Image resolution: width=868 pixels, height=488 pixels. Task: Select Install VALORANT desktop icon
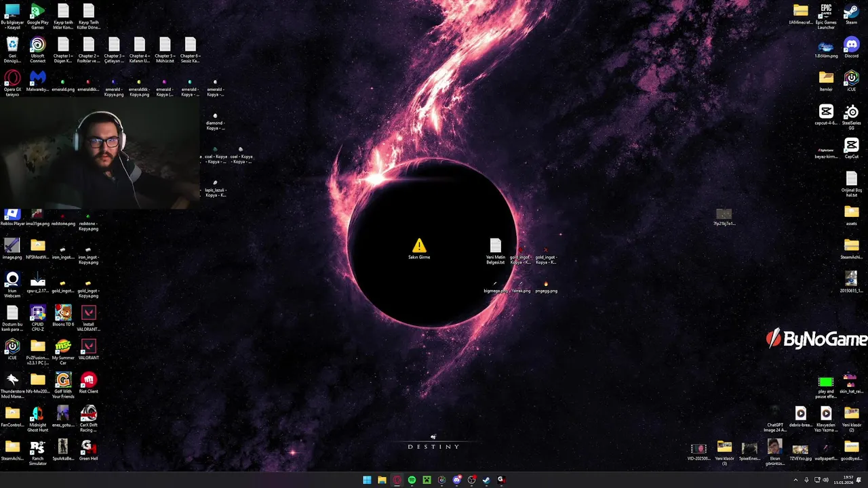coord(88,319)
